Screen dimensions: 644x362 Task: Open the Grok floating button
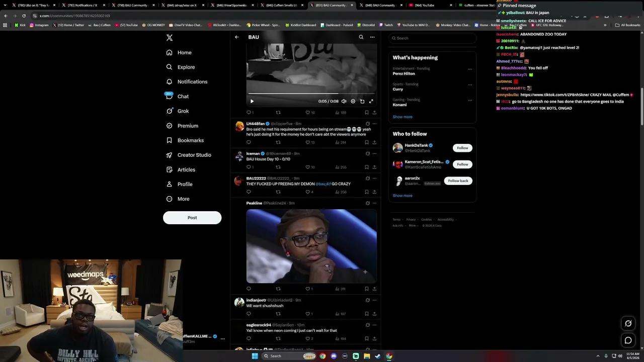tap(628, 324)
